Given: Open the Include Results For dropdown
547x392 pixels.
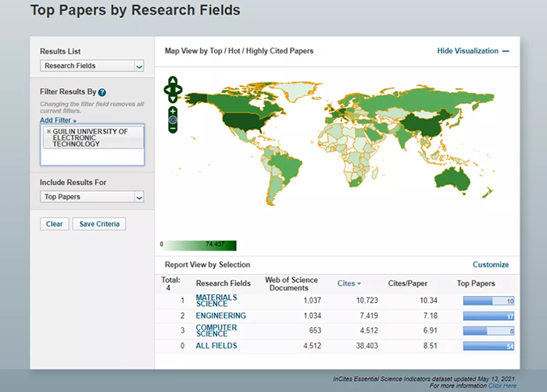Looking at the screenshot, I should point(91,198).
